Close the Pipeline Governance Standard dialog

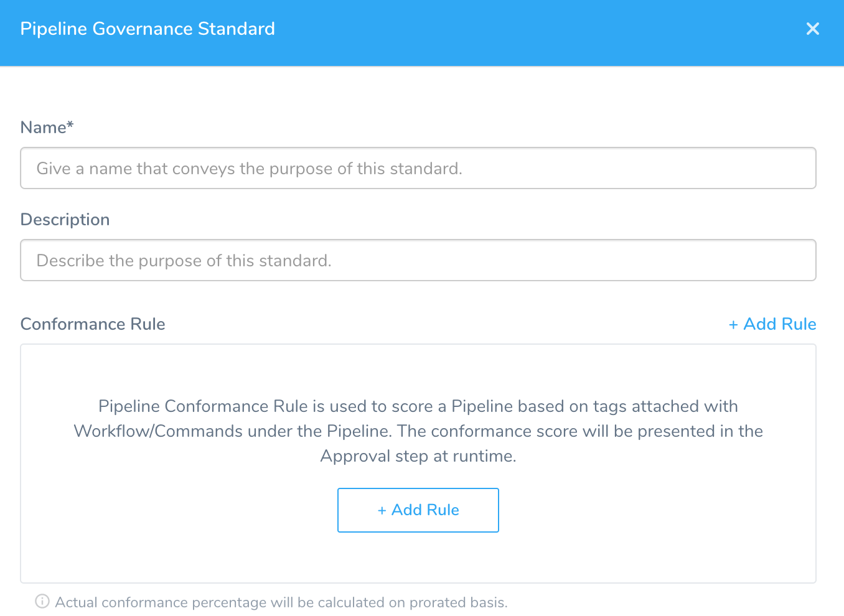point(812,29)
